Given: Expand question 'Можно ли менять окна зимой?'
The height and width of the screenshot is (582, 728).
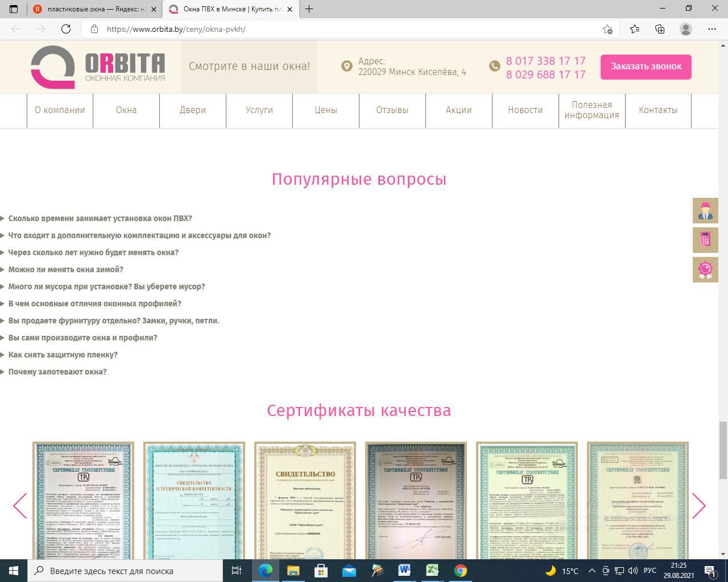Looking at the screenshot, I should [65, 269].
